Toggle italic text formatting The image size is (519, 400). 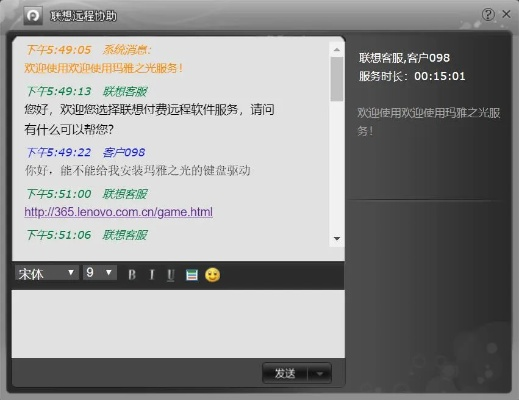coord(152,275)
